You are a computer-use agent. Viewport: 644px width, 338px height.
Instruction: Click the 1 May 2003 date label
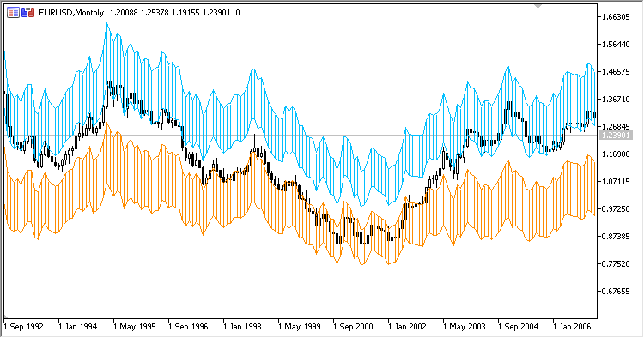point(464,327)
